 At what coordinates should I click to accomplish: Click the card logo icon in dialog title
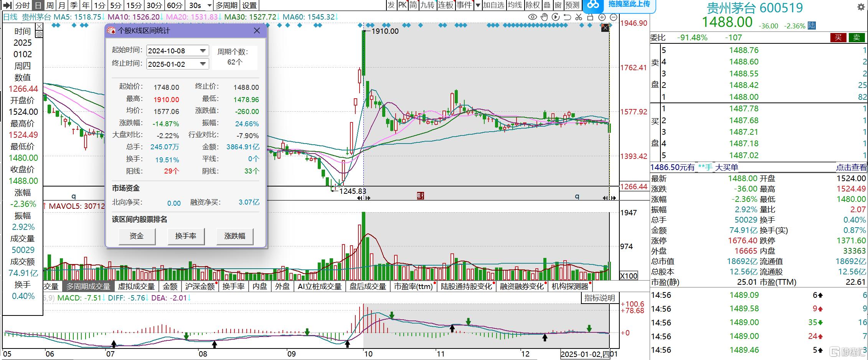click(111, 31)
